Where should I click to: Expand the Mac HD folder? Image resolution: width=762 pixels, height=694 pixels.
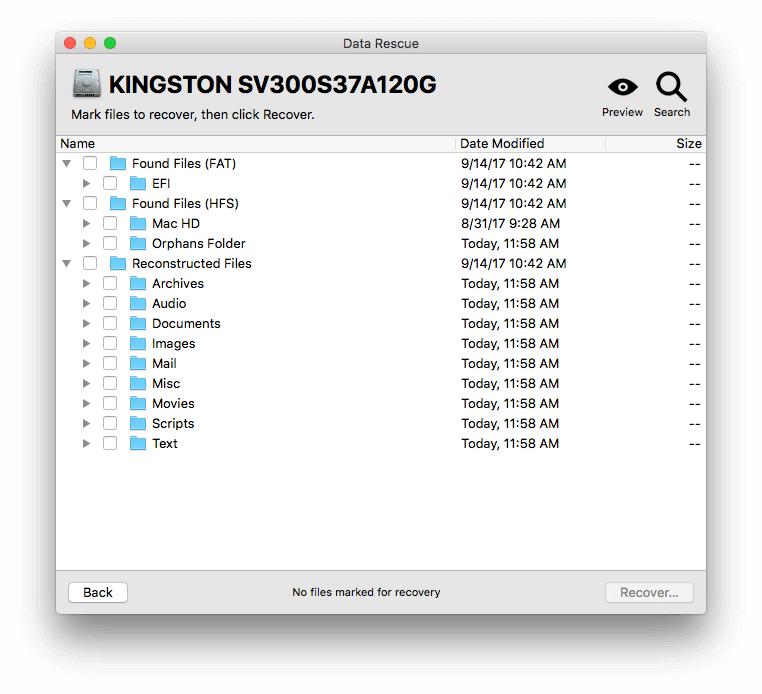click(x=87, y=224)
